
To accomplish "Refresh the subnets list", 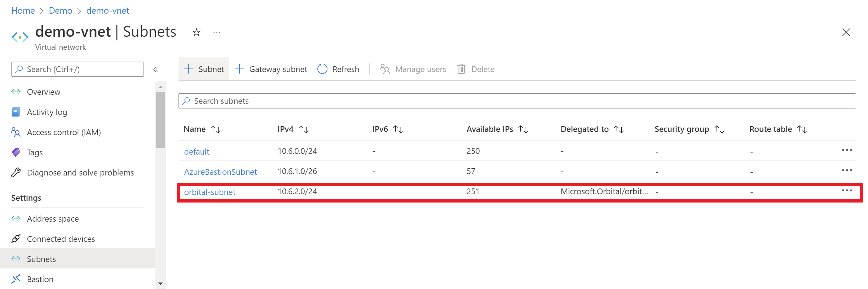I will pos(338,69).
